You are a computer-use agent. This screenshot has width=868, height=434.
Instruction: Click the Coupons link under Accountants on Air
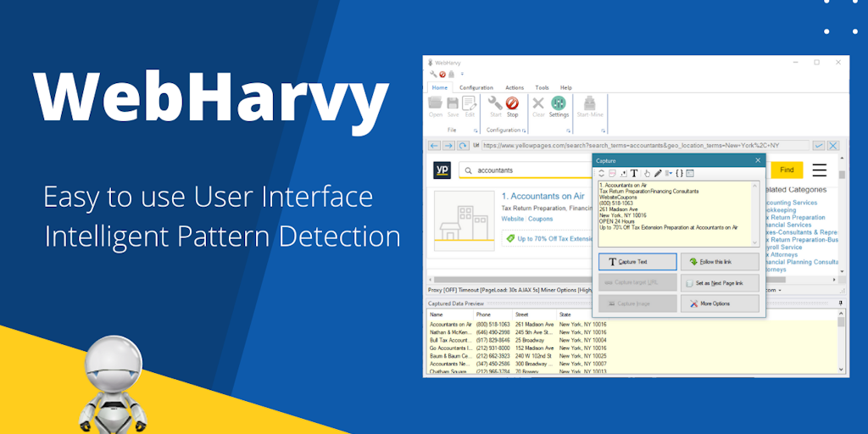(540, 220)
